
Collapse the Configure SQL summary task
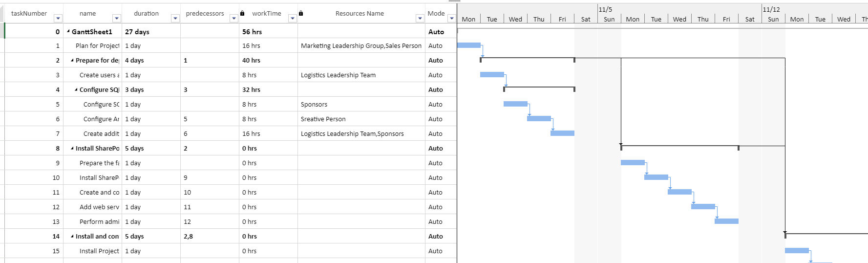point(76,90)
